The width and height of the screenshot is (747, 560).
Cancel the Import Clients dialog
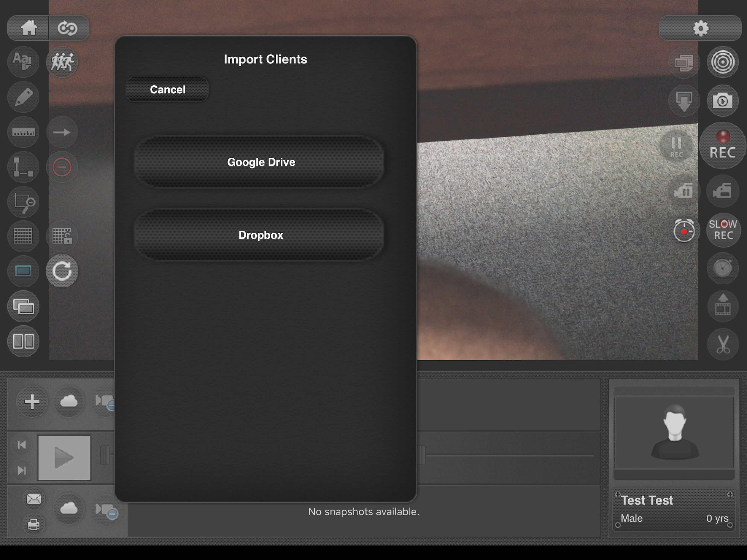coord(167,89)
